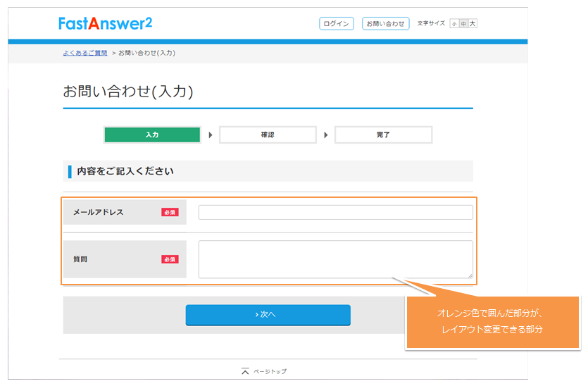Open the よくあるご質問 breadcrumb link

click(85, 53)
